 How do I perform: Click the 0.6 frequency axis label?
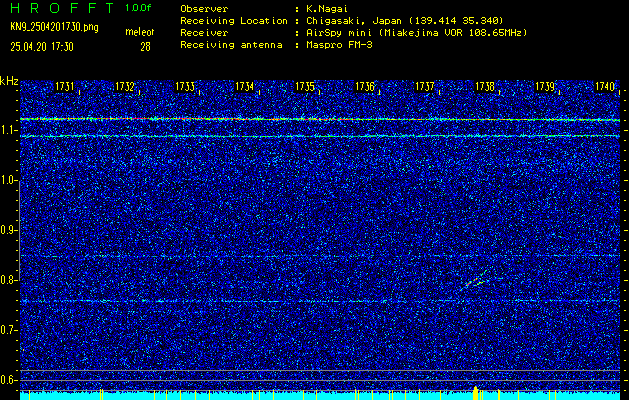pyautogui.click(x=8, y=380)
